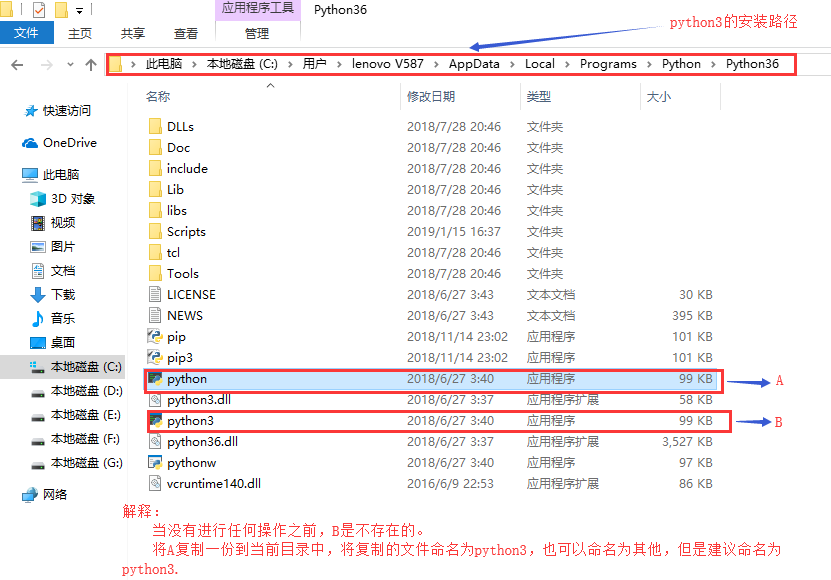This screenshot has height=580, width=831.
Task: Open the quick access toolbar customize dropdown
Action: point(79,10)
